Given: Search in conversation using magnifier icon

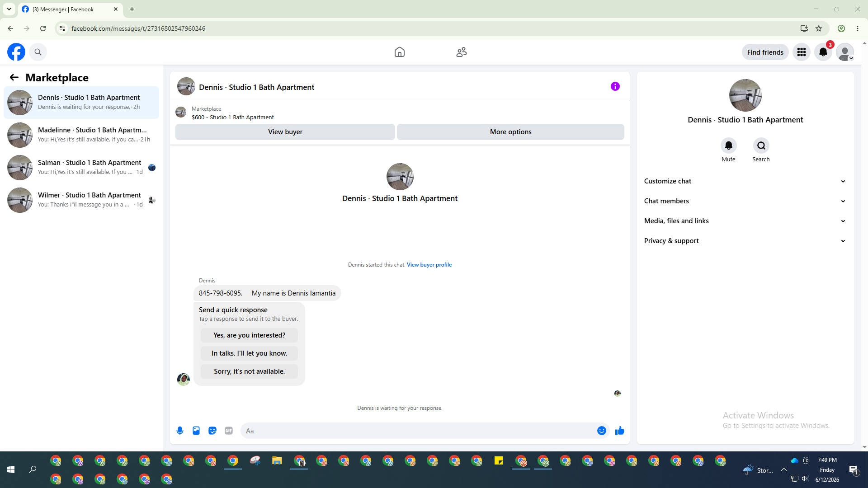Looking at the screenshot, I should [761, 145].
